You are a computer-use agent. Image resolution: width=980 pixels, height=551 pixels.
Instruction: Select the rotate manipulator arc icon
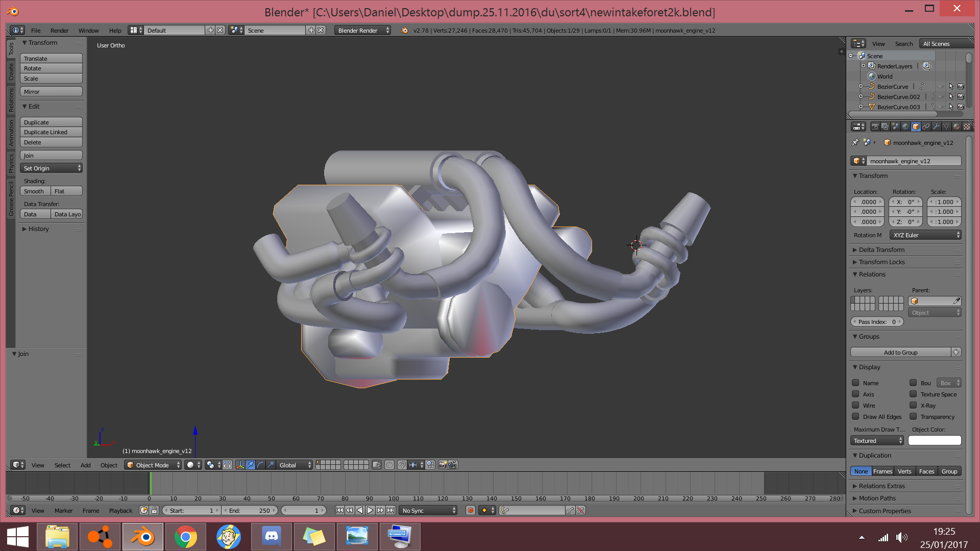(x=260, y=465)
